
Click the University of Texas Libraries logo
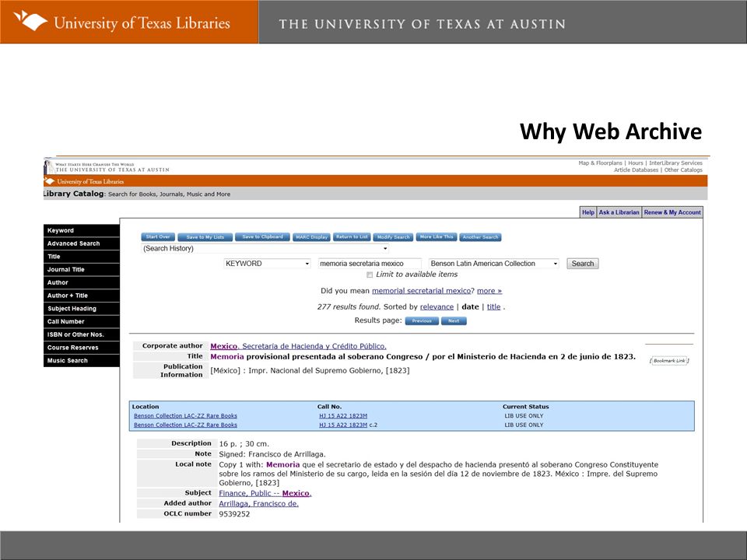[121, 22]
